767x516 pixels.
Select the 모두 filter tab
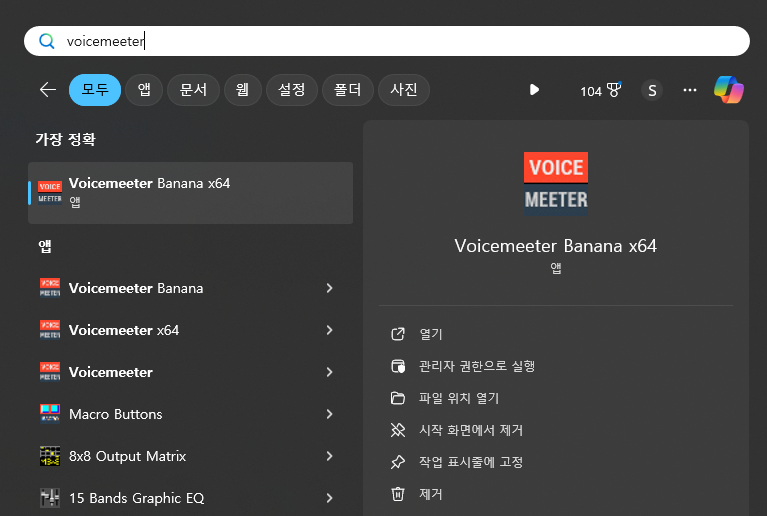click(x=95, y=90)
